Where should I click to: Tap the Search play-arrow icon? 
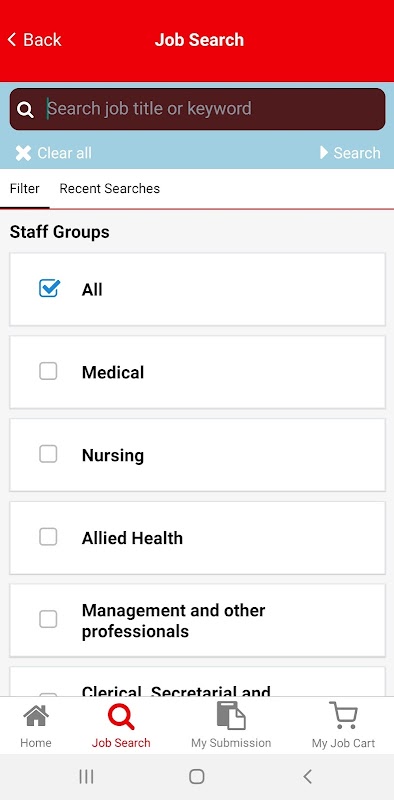coord(324,153)
